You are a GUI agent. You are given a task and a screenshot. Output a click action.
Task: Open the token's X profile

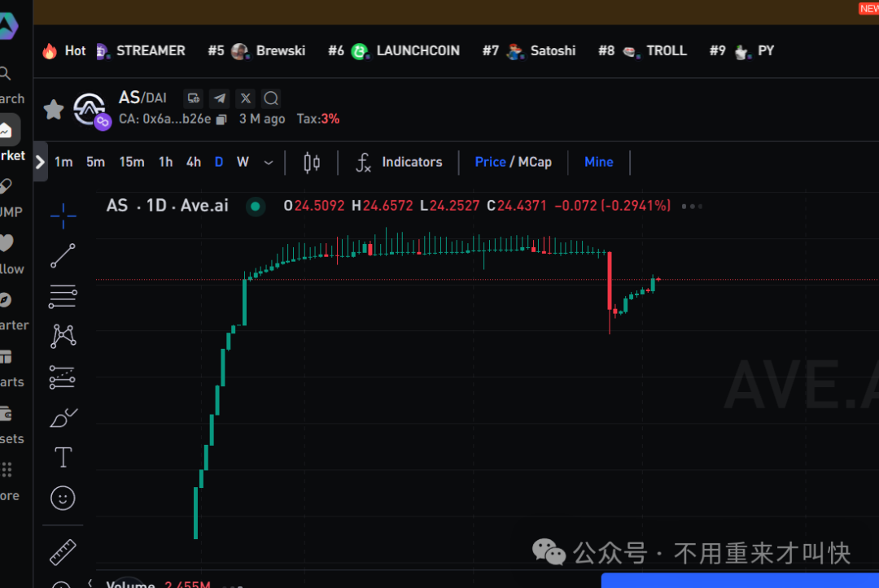pyautogui.click(x=245, y=98)
